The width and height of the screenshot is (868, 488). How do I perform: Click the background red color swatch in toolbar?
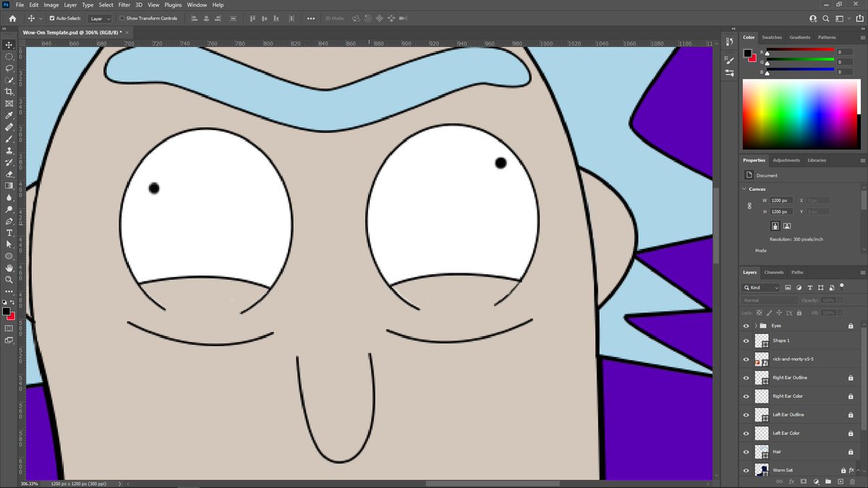point(11,316)
